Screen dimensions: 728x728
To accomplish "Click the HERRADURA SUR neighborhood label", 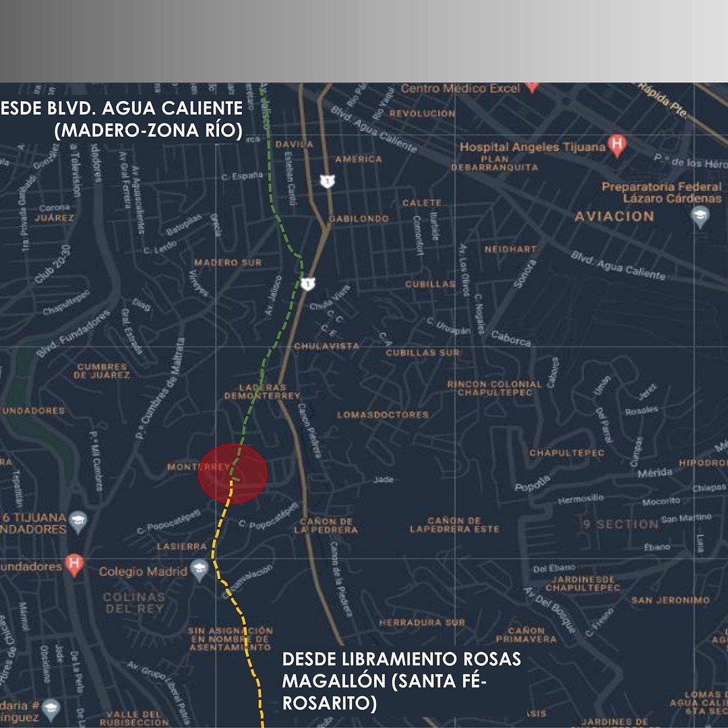I will (422, 623).
